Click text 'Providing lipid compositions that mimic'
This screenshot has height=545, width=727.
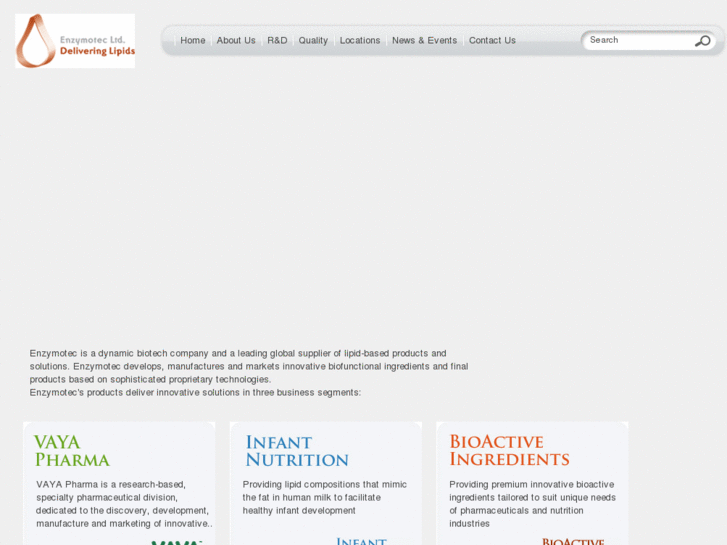325,484
